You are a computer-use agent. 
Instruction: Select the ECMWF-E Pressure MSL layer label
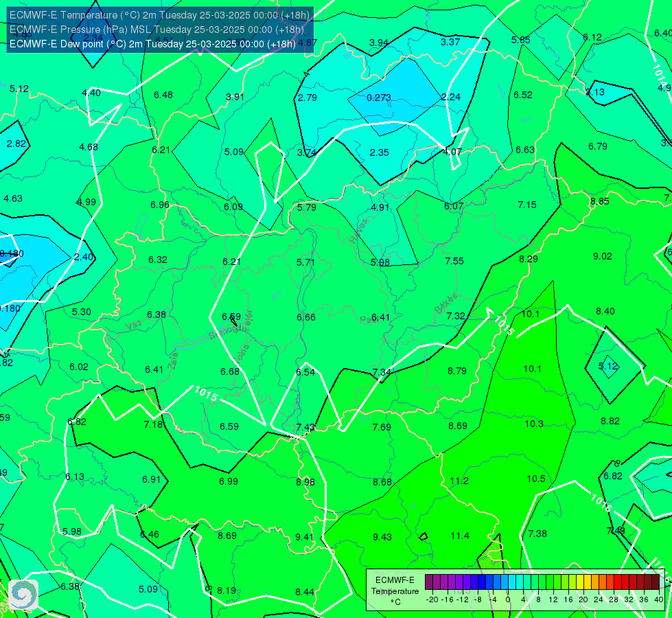tap(157, 30)
